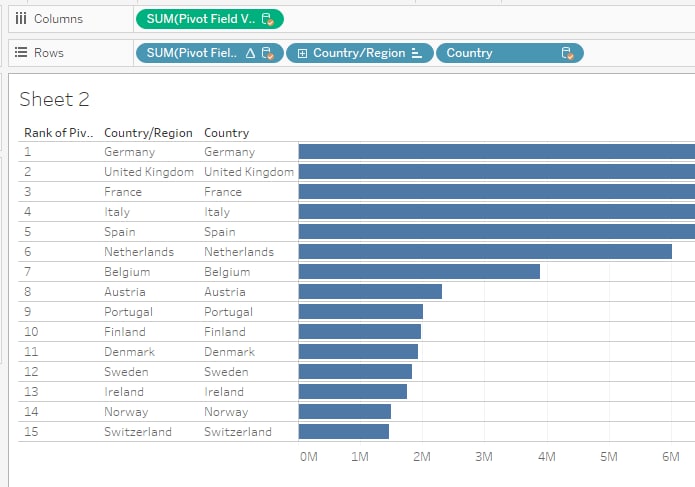This screenshot has width=695, height=487.
Task: Click the Columns shelf label
Action: [59, 19]
